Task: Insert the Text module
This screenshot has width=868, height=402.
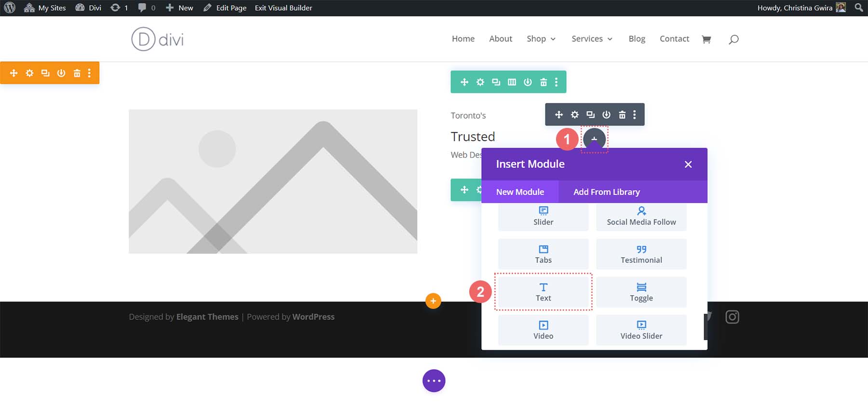Action: [543, 292]
